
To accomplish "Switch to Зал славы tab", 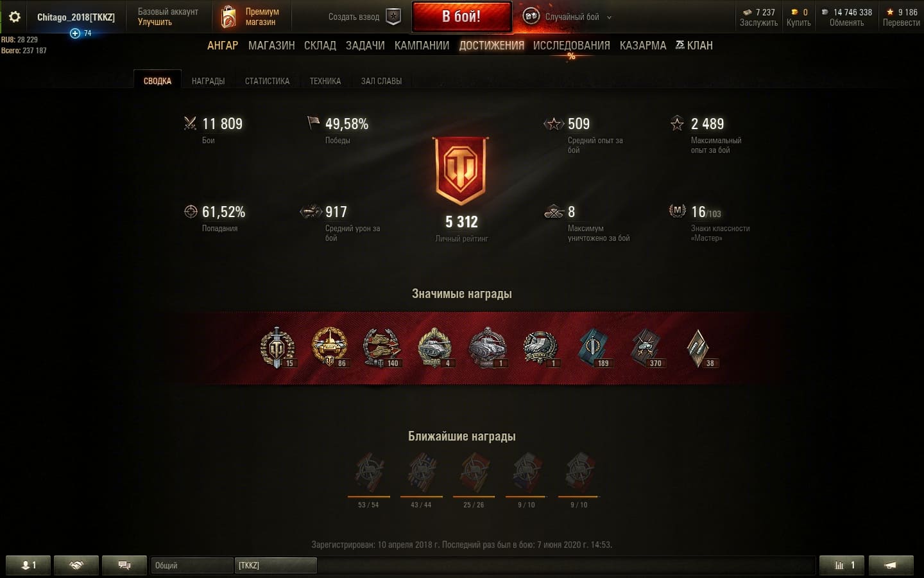I will pyautogui.click(x=381, y=81).
